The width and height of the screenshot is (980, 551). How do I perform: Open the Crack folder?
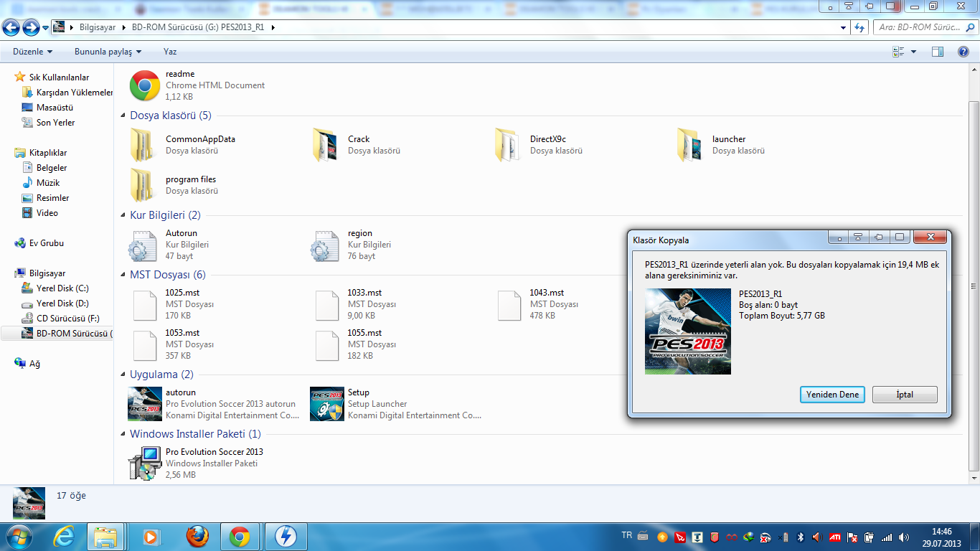point(357,145)
